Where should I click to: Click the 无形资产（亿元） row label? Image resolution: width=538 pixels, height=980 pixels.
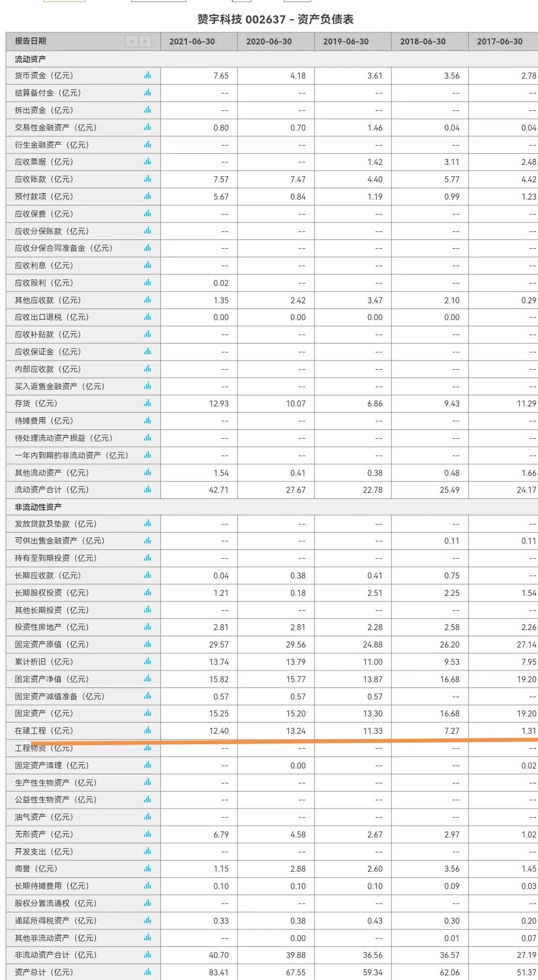[x=44, y=834]
